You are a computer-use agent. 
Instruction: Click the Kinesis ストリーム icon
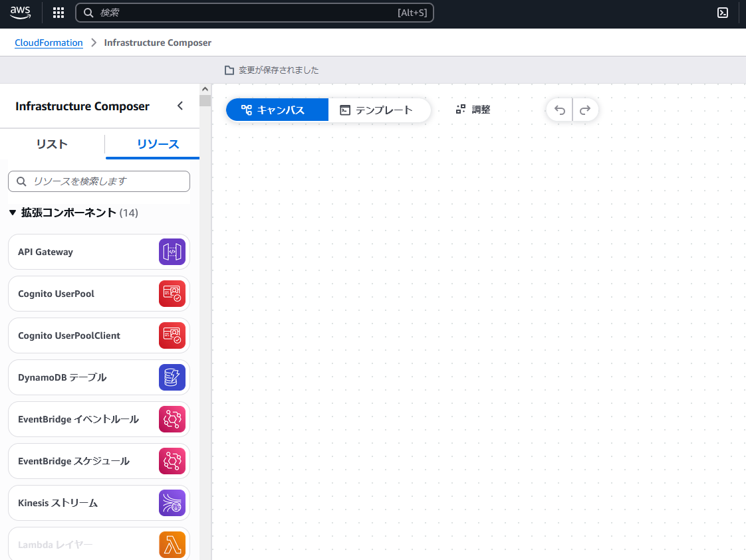point(172,503)
